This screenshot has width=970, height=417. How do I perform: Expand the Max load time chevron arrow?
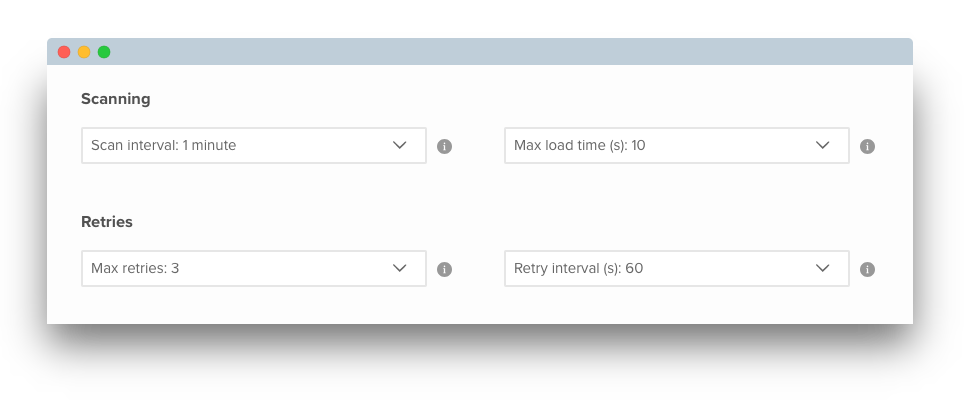pos(822,145)
